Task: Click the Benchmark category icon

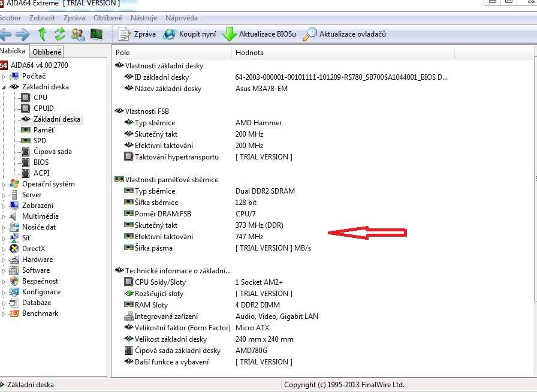Action: pos(14,313)
